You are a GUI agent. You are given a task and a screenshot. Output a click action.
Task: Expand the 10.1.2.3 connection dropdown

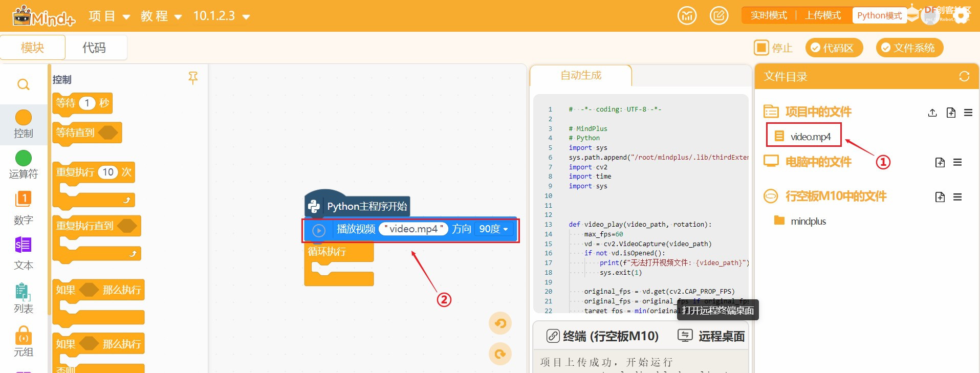[x=221, y=16]
